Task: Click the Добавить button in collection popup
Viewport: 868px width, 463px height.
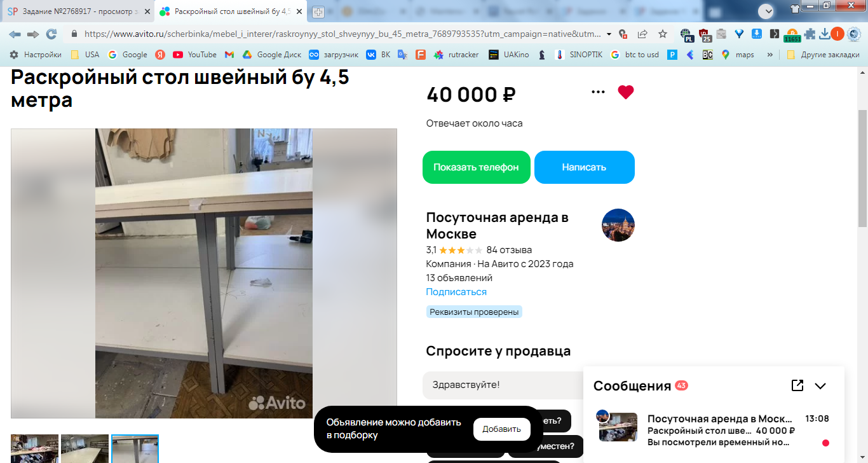Action: click(x=501, y=429)
